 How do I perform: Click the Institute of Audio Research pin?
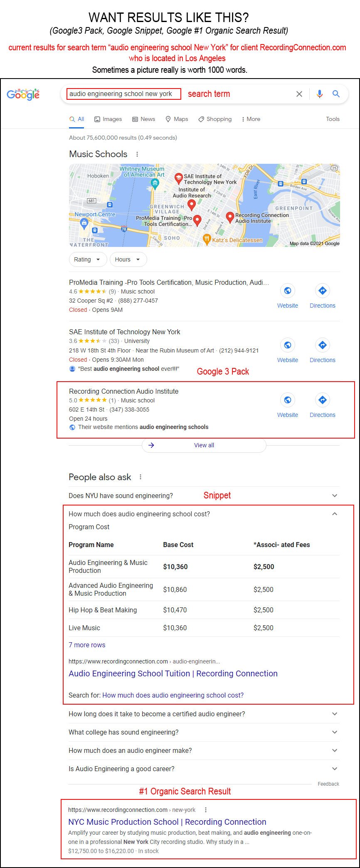tap(191, 205)
